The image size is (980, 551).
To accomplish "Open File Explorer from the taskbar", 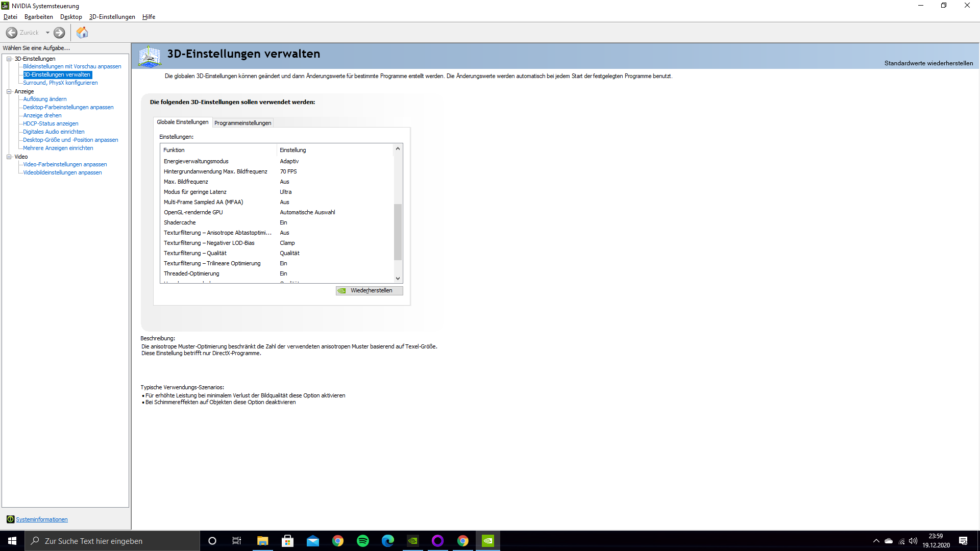I will click(262, 541).
